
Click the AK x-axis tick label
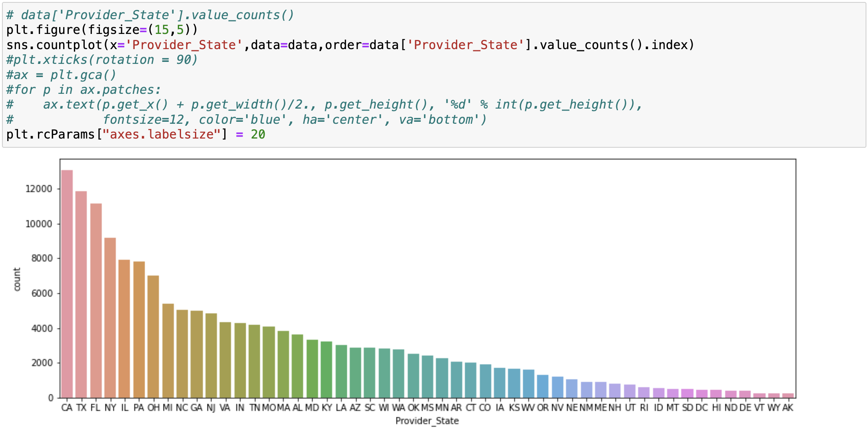pyautogui.click(x=788, y=408)
